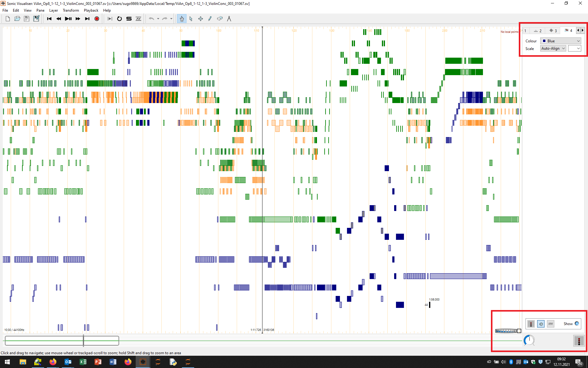Toggle the Show layer indicator

pos(577,324)
